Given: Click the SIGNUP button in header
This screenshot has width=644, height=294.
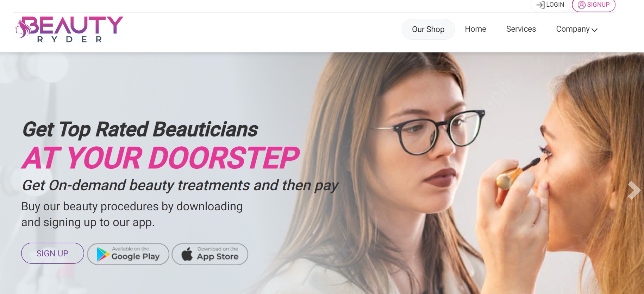Looking at the screenshot, I should [x=594, y=5].
